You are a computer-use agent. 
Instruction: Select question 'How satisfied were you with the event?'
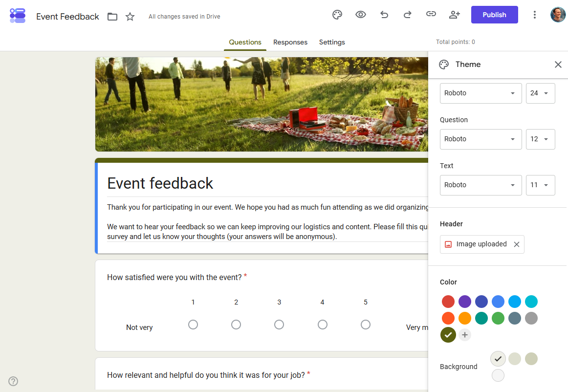coord(174,278)
